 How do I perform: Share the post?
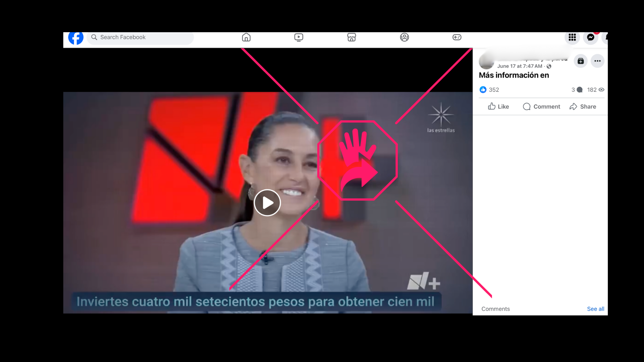[x=583, y=107]
